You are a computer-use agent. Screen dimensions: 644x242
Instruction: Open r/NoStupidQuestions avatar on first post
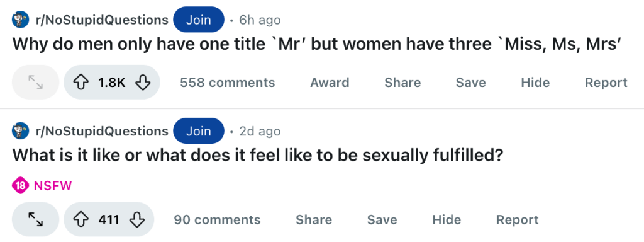click(21, 20)
